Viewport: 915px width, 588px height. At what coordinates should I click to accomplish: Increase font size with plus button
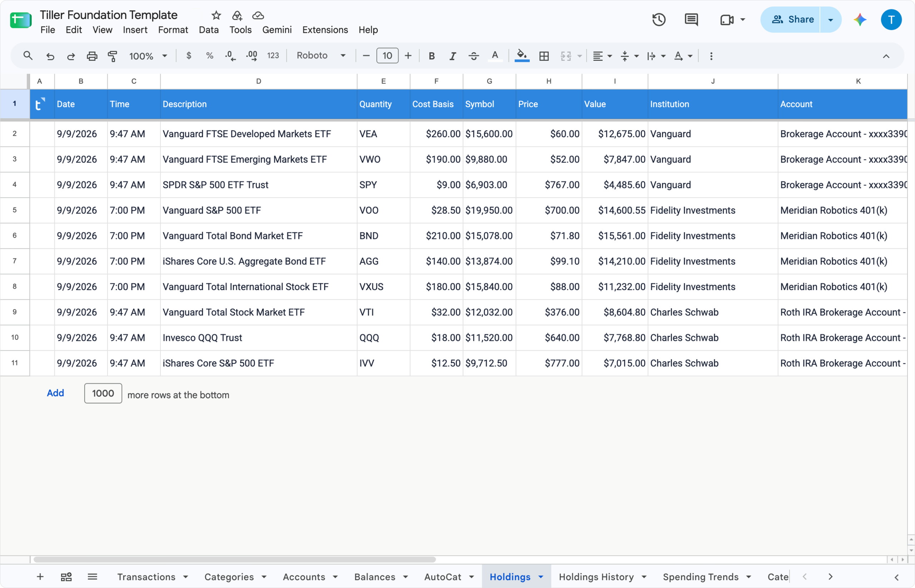click(x=408, y=56)
